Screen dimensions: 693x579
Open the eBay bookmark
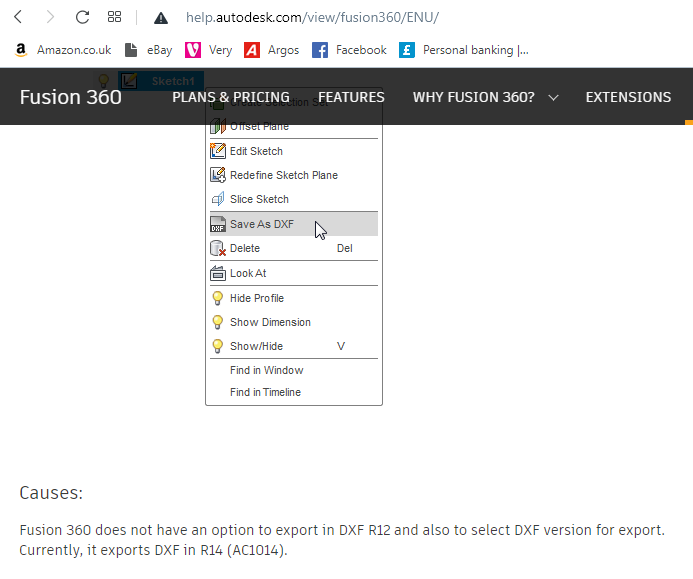pos(148,50)
